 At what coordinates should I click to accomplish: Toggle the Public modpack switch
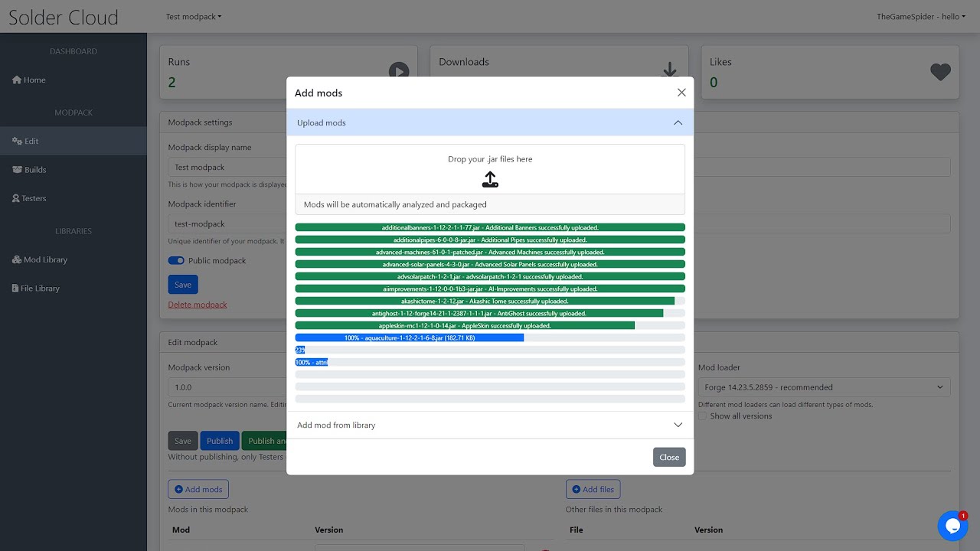[176, 261]
